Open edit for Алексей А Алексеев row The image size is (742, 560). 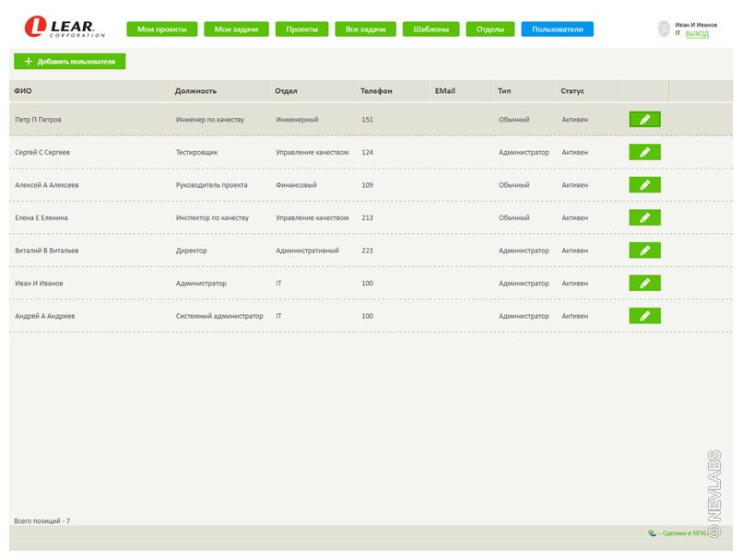point(644,185)
